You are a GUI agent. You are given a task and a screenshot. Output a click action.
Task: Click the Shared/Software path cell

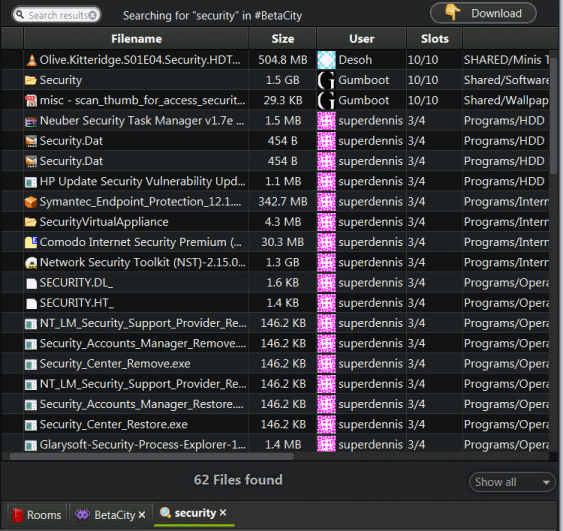pos(506,80)
